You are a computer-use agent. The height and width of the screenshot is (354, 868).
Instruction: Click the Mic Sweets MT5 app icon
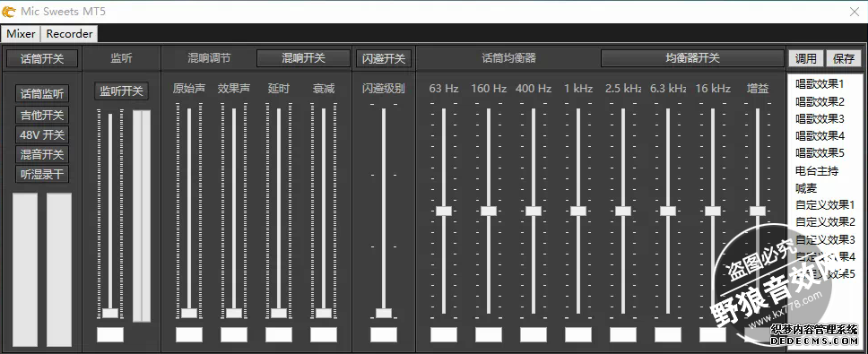(8, 11)
